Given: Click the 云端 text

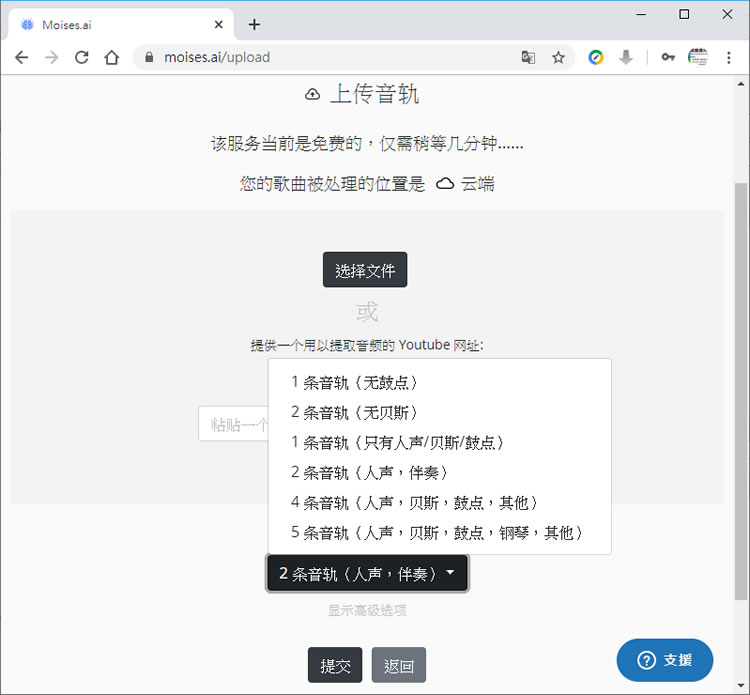Looking at the screenshot, I should pyautogui.click(x=477, y=184).
